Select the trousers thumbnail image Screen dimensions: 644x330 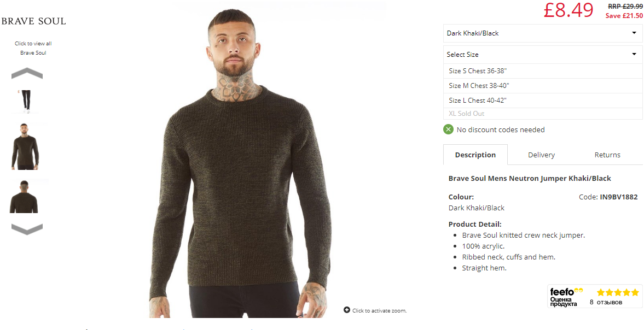(x=26, y=101)
